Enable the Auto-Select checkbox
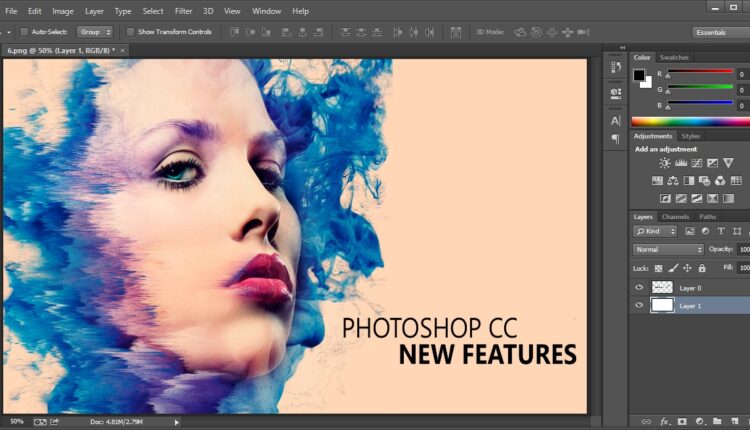The image size is (750, 430). tap(24, 32)
